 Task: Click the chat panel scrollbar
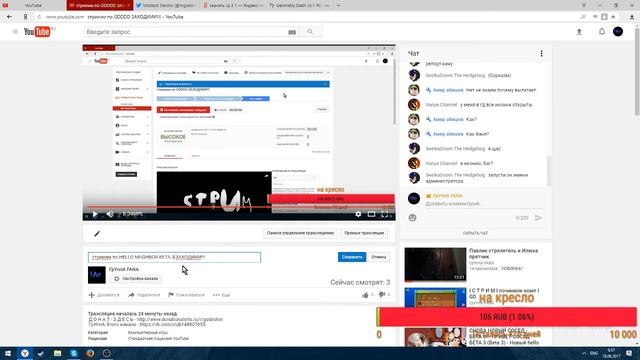[x=549, y=171]
